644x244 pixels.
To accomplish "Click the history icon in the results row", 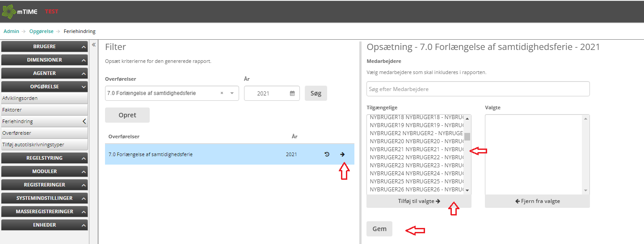I will [x=327, y=154].
